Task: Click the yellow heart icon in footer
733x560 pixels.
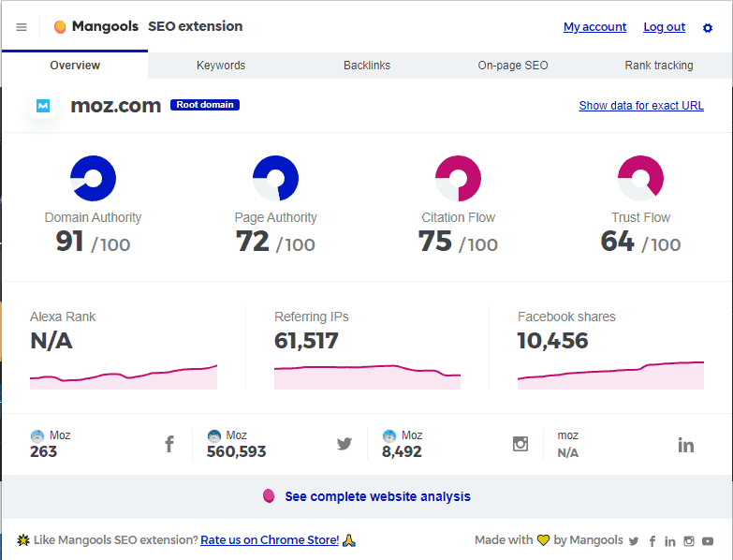Action: click(543, 540)
